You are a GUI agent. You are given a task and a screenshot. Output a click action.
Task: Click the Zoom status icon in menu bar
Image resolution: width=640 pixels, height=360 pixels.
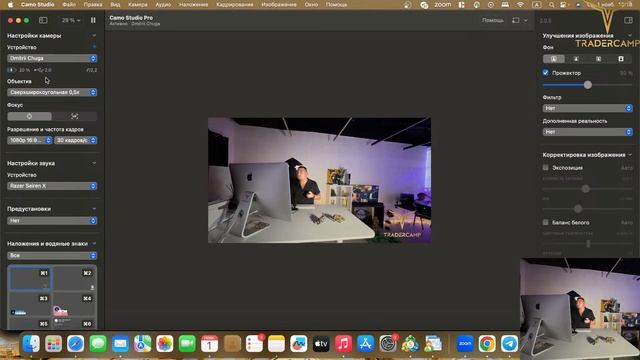443,4
